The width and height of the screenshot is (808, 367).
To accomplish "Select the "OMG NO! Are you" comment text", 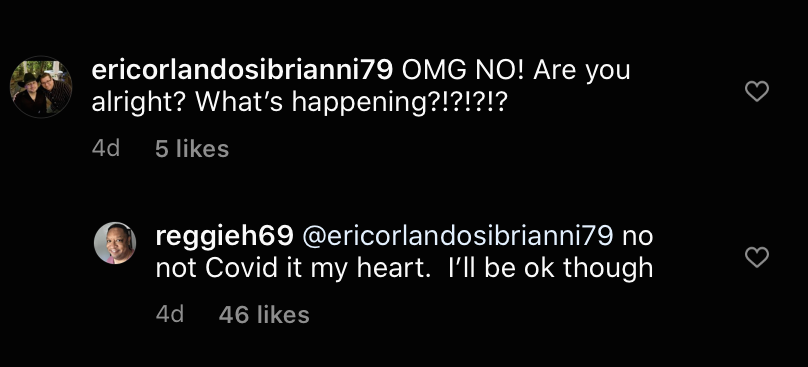I will coord(516,71).
